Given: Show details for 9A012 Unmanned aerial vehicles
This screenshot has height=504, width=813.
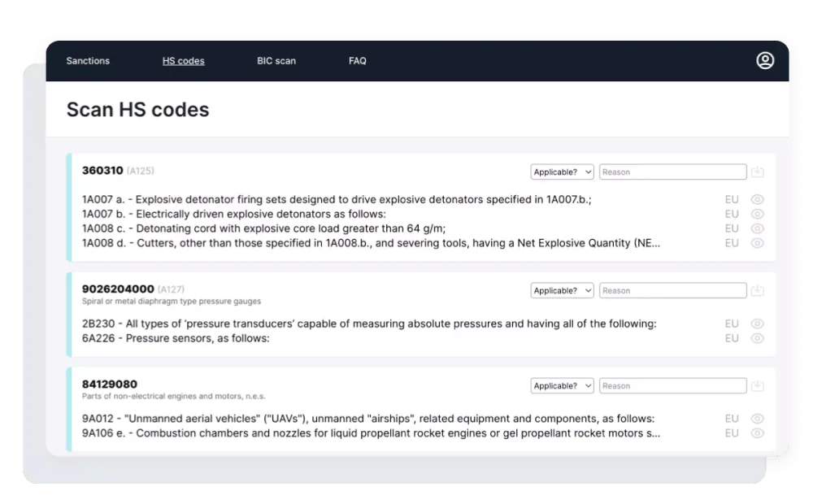Looking at the screenshot, I should (x=758, y=419).
